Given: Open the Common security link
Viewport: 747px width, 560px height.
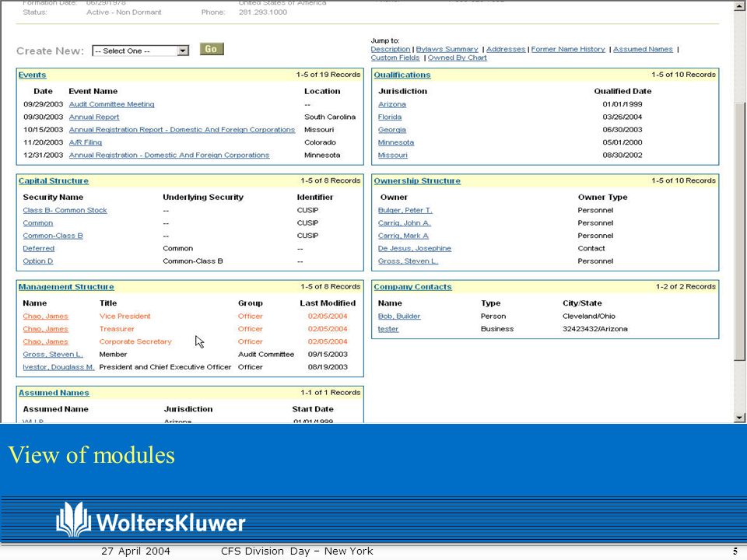Looking at the screenshot, I should [37, 223].
